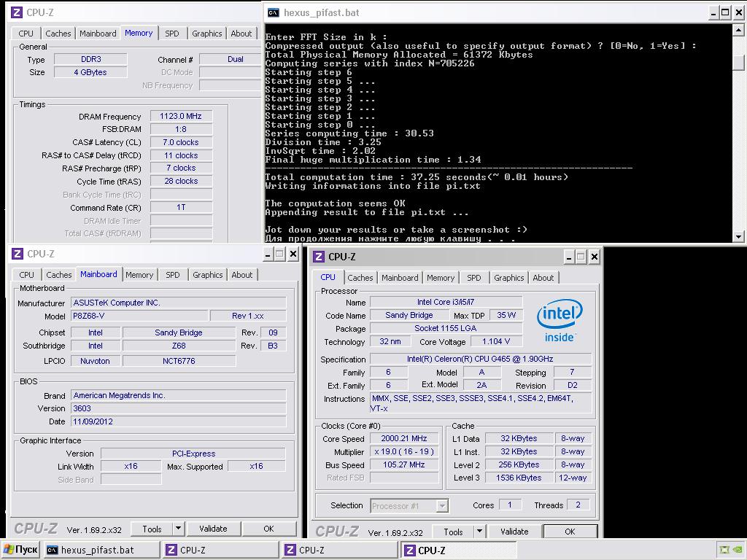Select CPU tab in the Mainboard window

(x=27, y=275)
